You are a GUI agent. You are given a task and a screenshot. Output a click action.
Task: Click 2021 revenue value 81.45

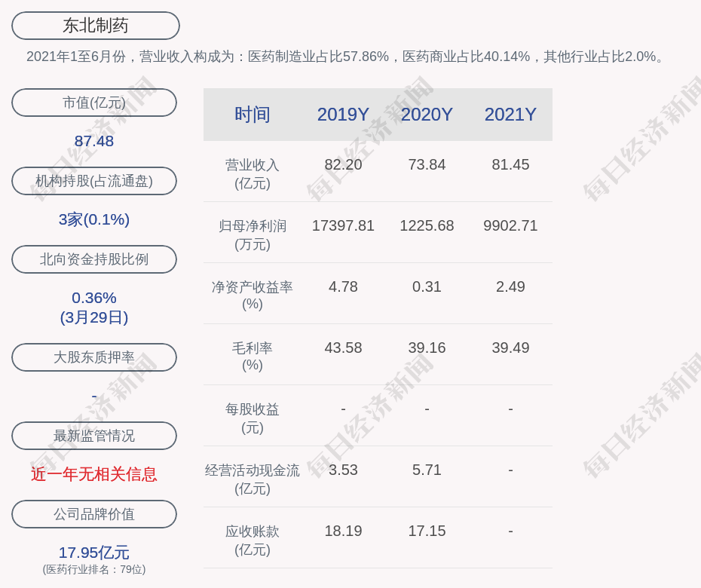510,165
